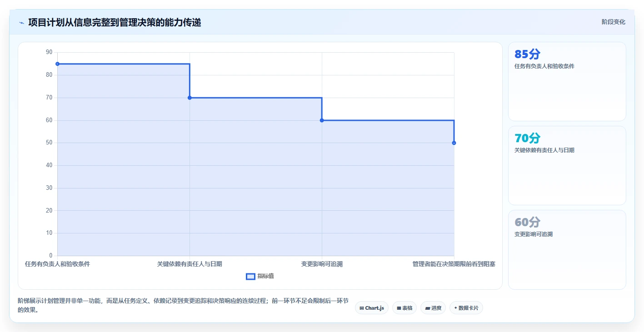The width and height of the screenshot is (644, 332).
Task: Click the 表格 chip
Action: (x=404, y=308)
